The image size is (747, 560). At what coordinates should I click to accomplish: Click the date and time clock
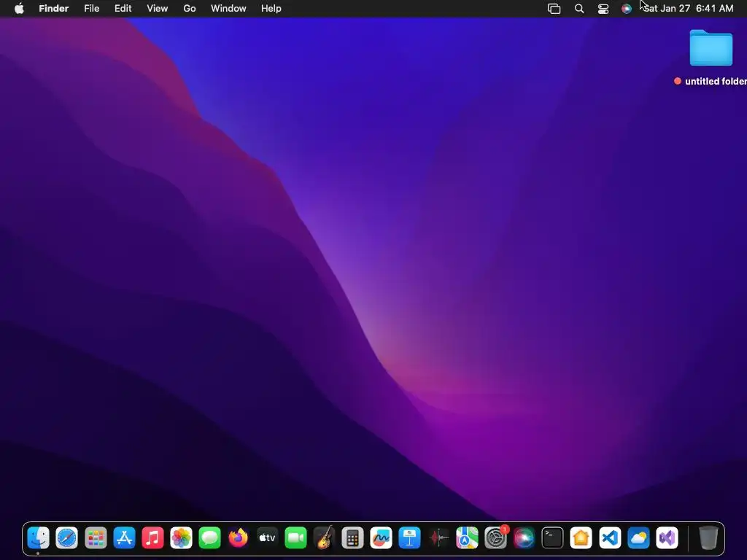(x=689, y=8)
